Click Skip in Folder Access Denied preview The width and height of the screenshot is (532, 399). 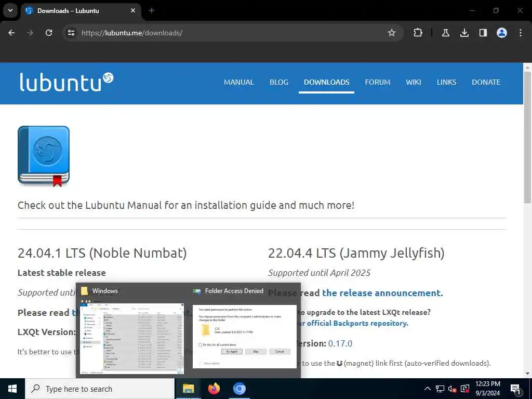point(256,352)
